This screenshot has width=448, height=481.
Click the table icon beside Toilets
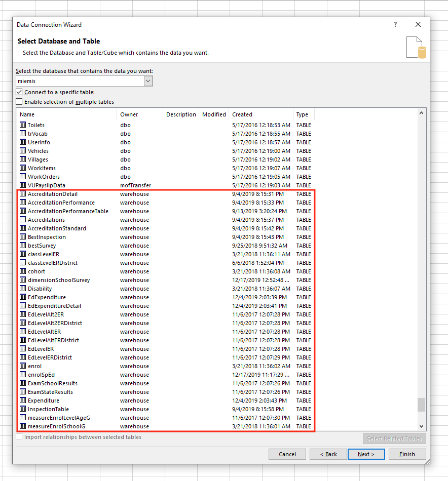23,125
